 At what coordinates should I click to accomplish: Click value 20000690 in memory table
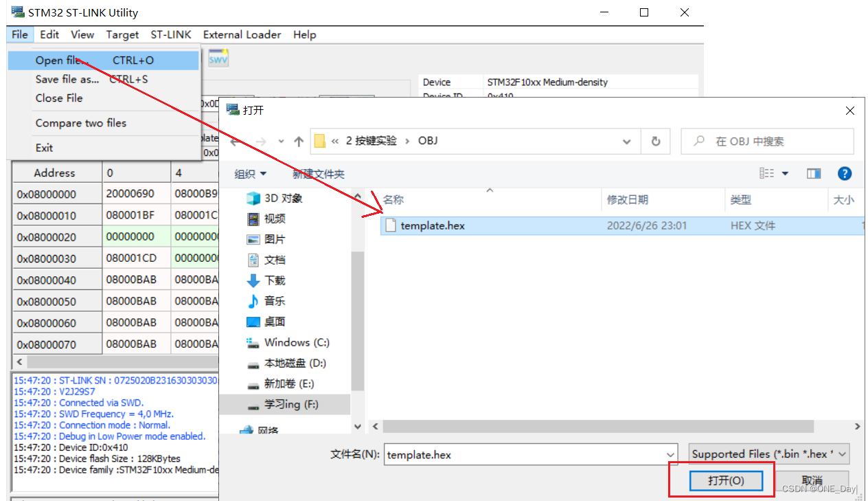[x=136, y=194]
